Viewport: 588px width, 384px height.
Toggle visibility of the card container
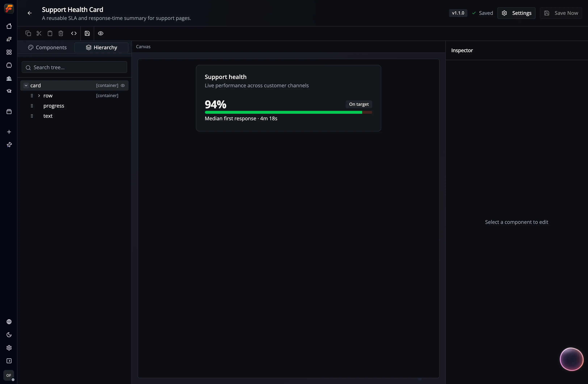(123, 85)
